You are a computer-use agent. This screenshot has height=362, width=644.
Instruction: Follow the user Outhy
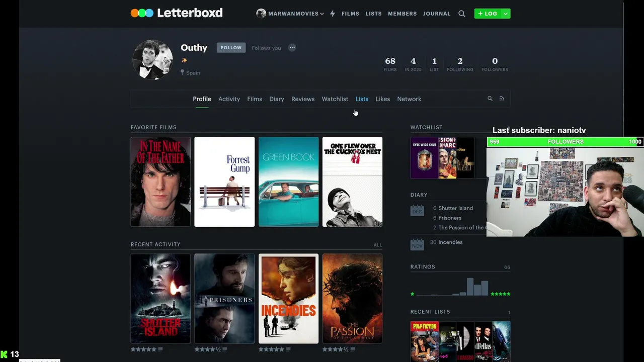tap(231, 48)
